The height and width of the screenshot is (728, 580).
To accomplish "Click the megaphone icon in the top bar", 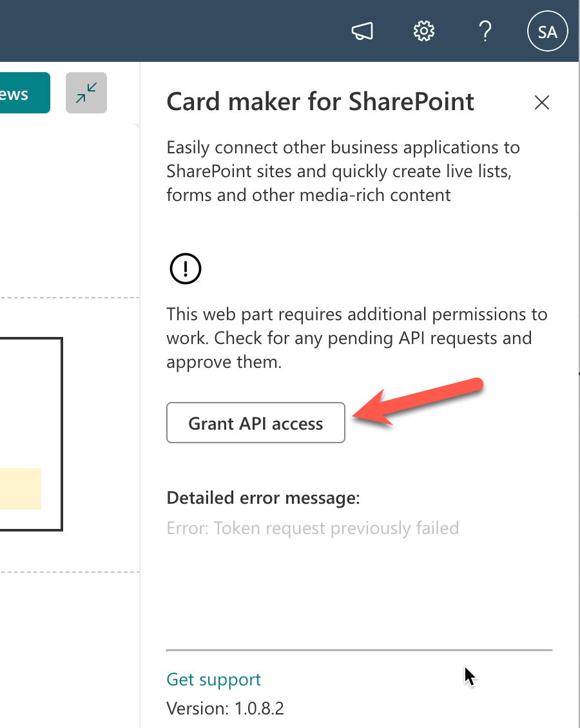I will (x=361, y=30).
